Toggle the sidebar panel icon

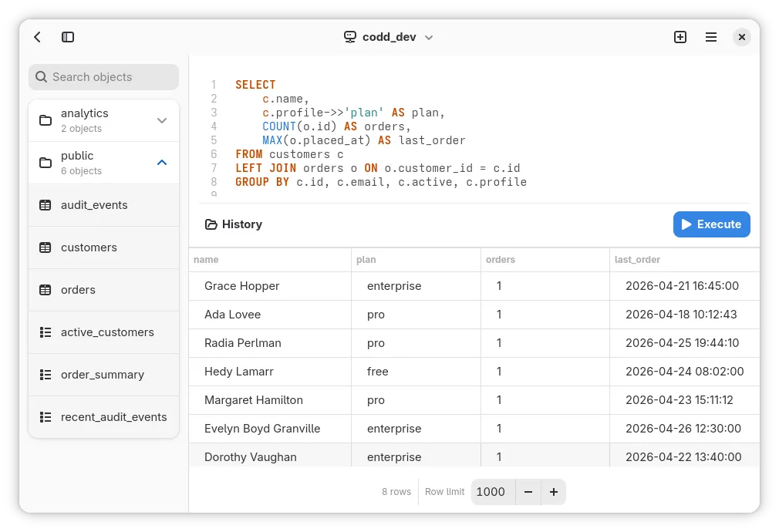click(68, 37)
